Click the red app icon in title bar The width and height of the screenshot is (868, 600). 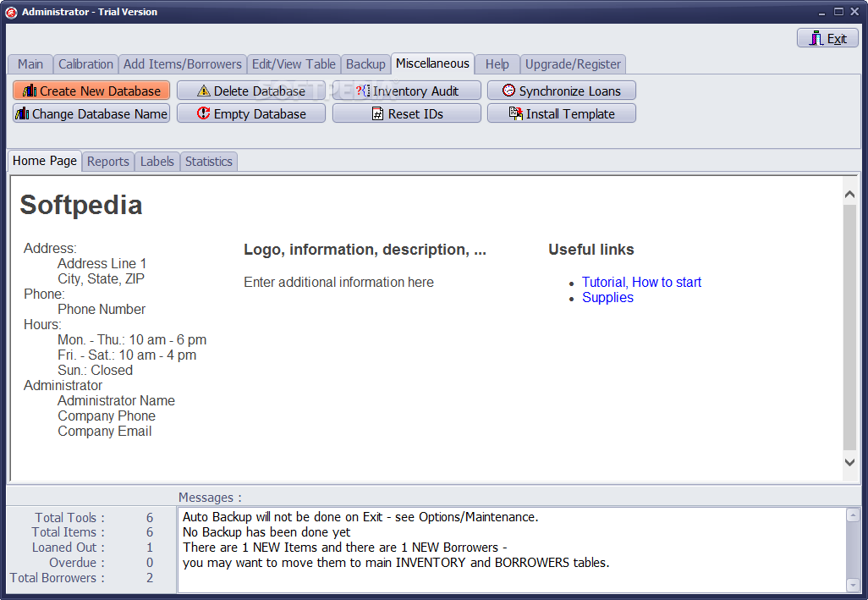(11, 12)
